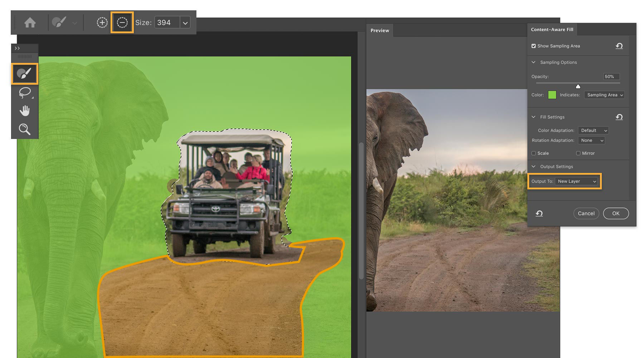Click the Cancel button
Viewport: 644px width, 358px height.
pos(586,213)
